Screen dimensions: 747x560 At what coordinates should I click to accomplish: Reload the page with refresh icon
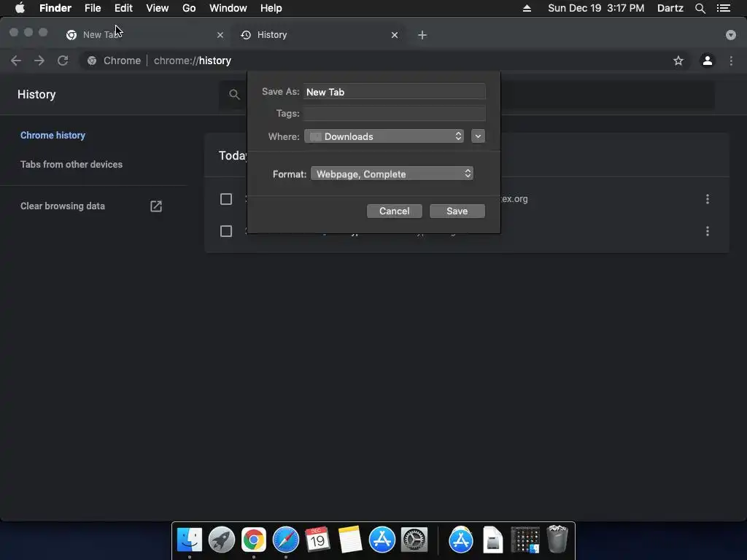click(63, 61)
